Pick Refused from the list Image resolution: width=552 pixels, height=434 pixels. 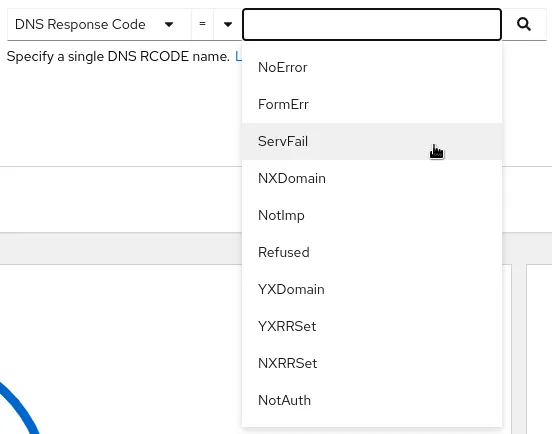372,252
